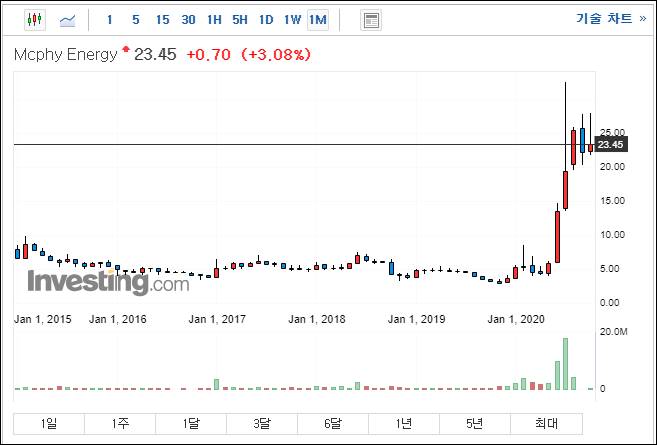
Task: Select the 5 minute interval
Action: click(136, 20)
